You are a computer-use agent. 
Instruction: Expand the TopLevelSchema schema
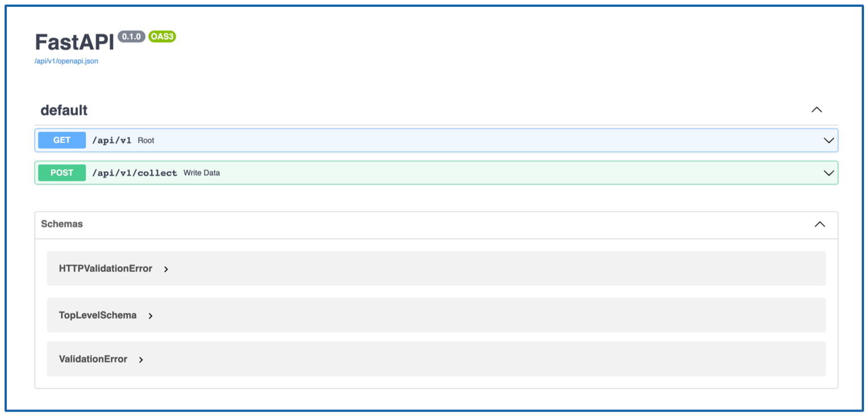(97, 315)
